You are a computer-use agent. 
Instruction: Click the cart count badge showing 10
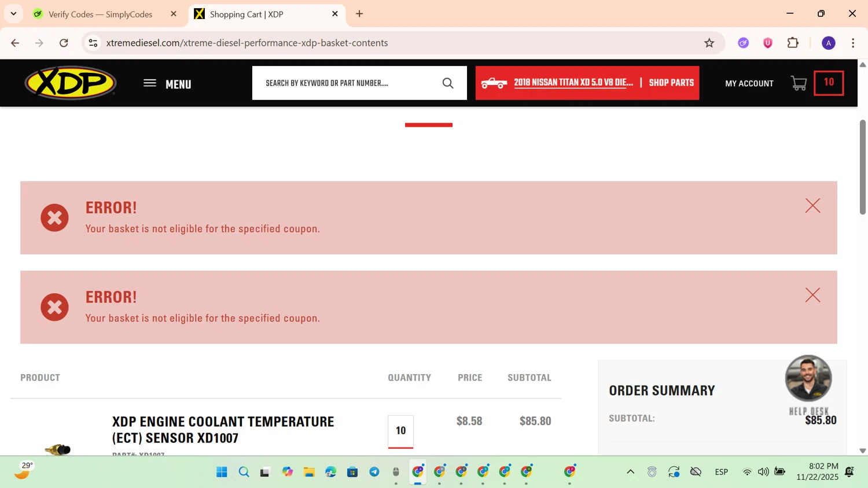point(829,83)
